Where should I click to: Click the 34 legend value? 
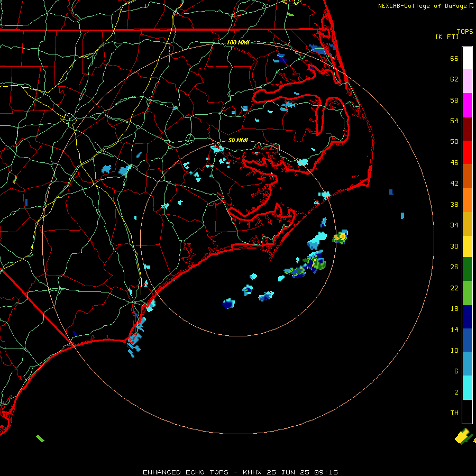click(454, 225)
